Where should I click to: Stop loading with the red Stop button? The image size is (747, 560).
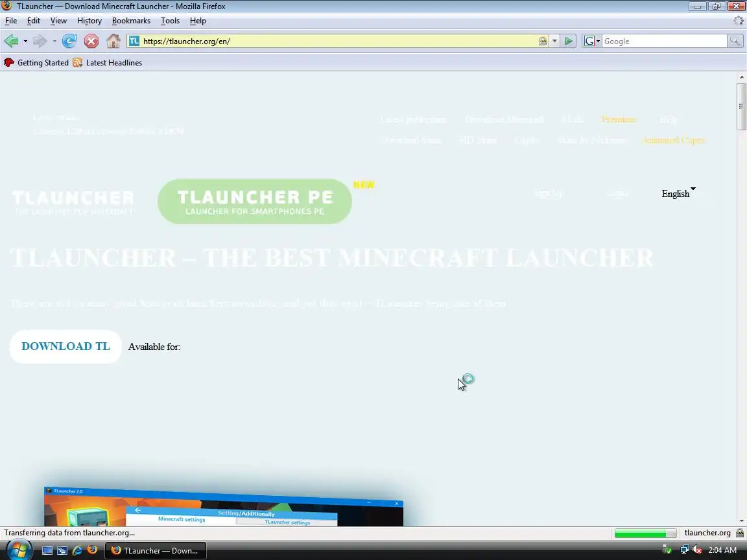(x=91, y=41)
